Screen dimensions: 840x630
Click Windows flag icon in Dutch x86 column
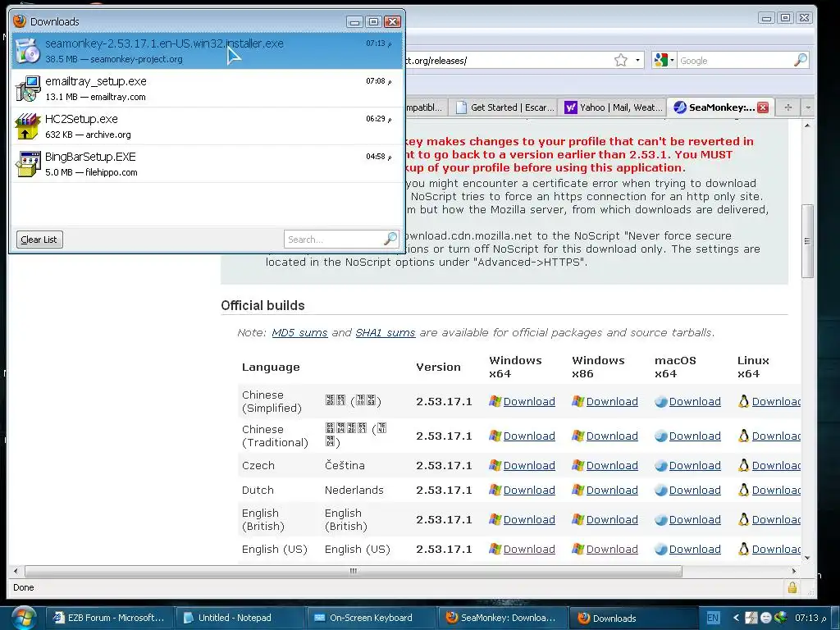577,490
